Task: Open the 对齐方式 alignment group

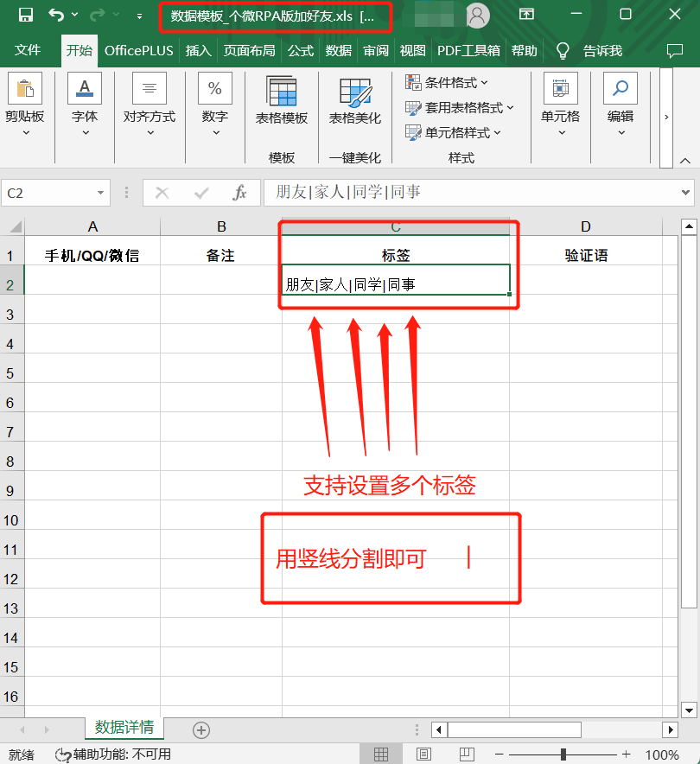Action: 150,105
